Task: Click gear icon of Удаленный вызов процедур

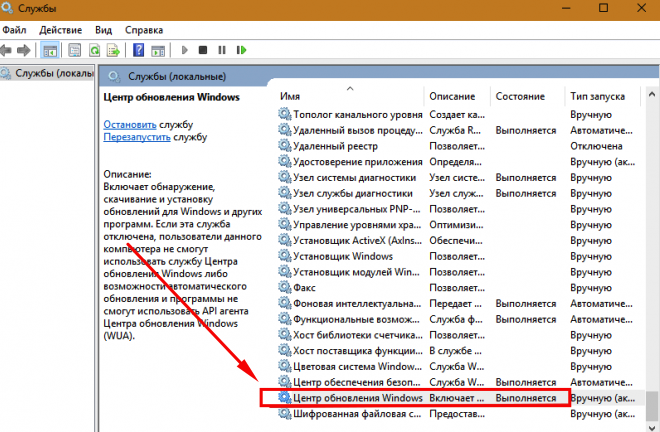Action: (x=285, y=130)
